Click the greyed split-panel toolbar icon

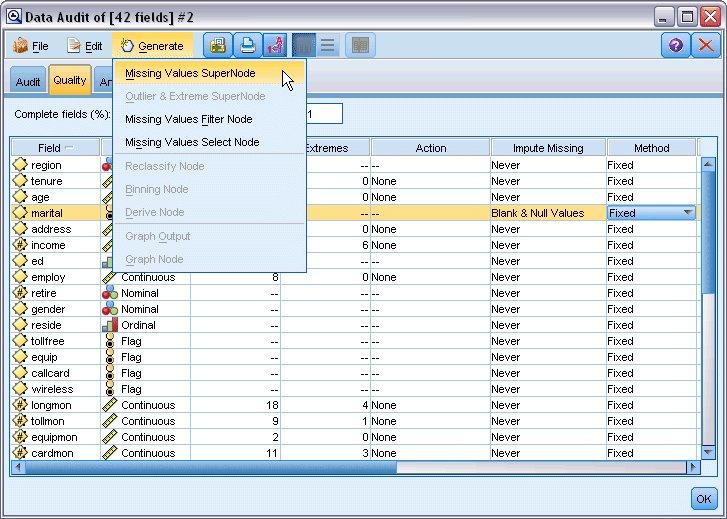click(x=360, y=45)
